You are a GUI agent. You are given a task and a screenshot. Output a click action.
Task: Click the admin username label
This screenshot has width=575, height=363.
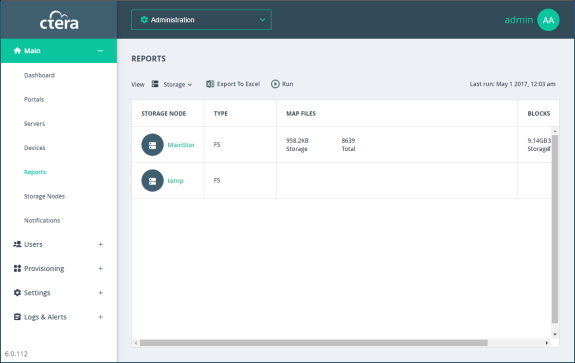[519, 20]
